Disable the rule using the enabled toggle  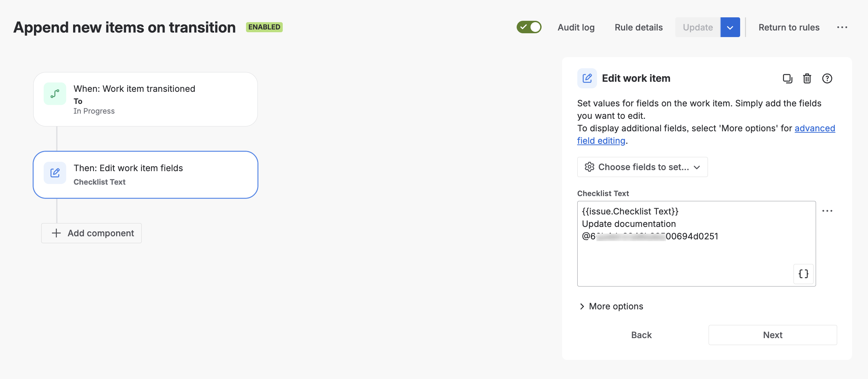[529, 26]
